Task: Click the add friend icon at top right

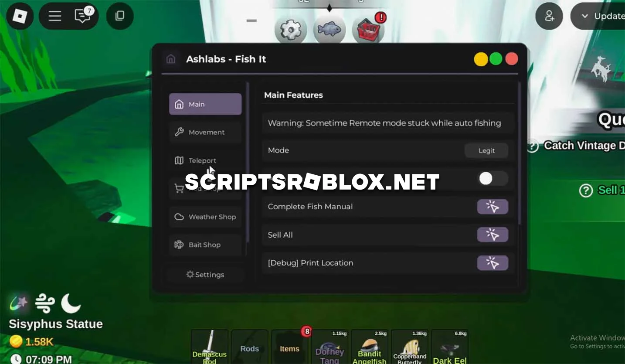Action: [549, 16]
